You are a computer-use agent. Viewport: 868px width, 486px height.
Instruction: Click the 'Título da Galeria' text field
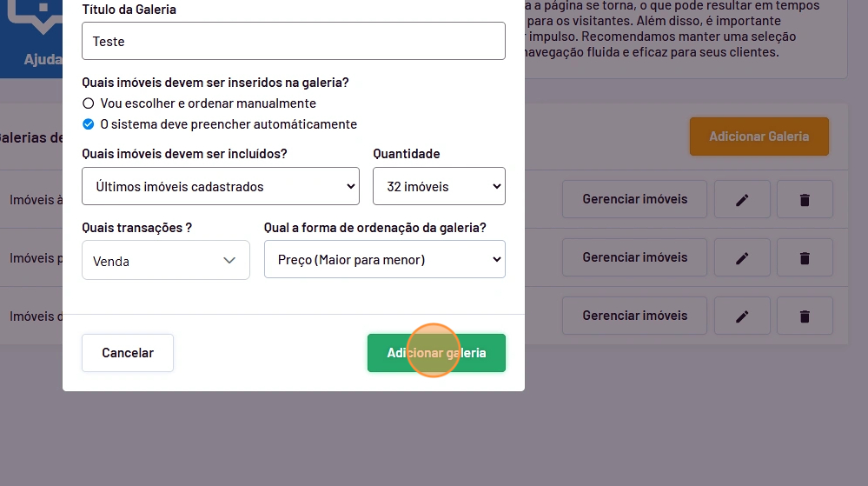click(x=293, y=41)
